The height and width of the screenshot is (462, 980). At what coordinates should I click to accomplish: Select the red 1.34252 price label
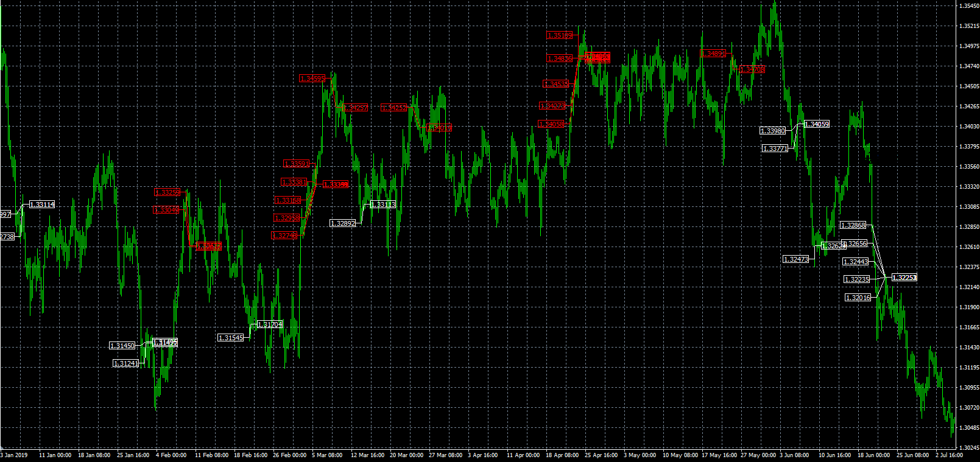tap(394, 108)
